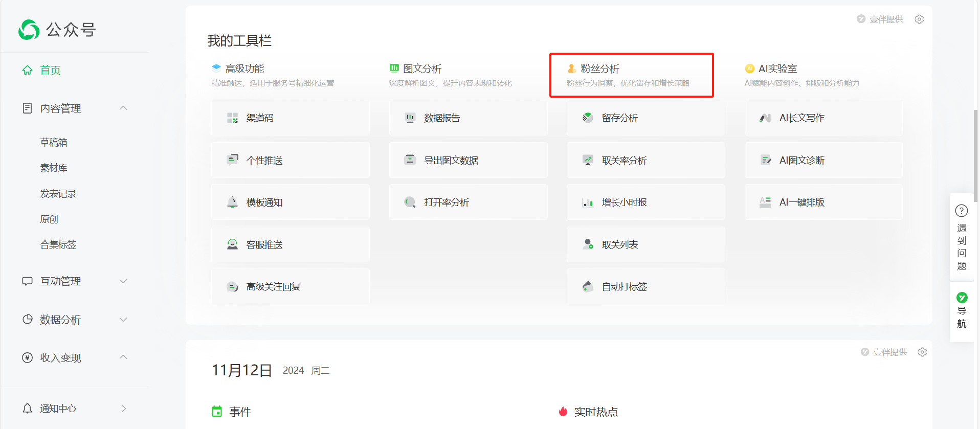980x429 pixels.
Task: Click the AI长文写作 icon
Action: click(765, 118)
